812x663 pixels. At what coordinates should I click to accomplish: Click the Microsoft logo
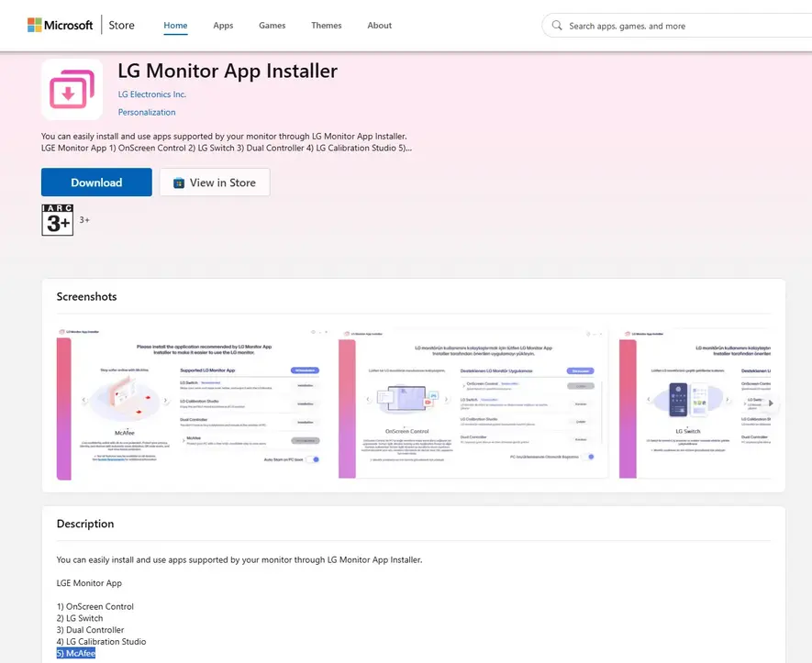(60, 25)
